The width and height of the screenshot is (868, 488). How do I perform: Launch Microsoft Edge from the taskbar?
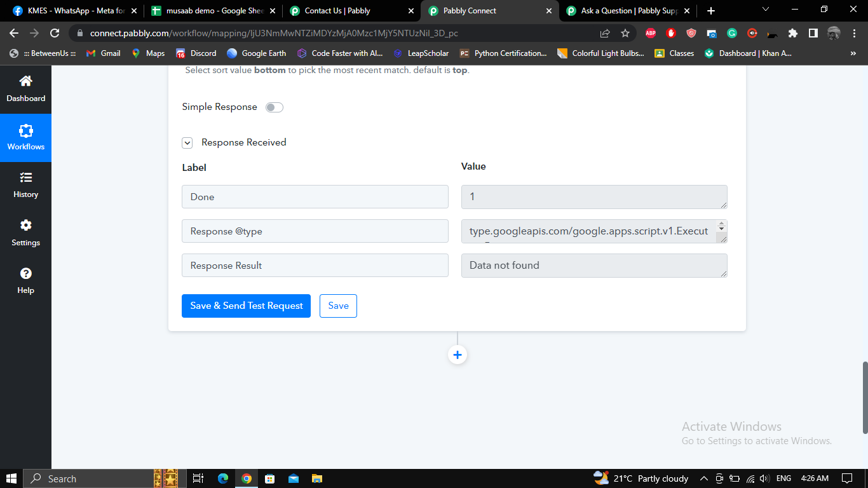(x=223, y=478)
